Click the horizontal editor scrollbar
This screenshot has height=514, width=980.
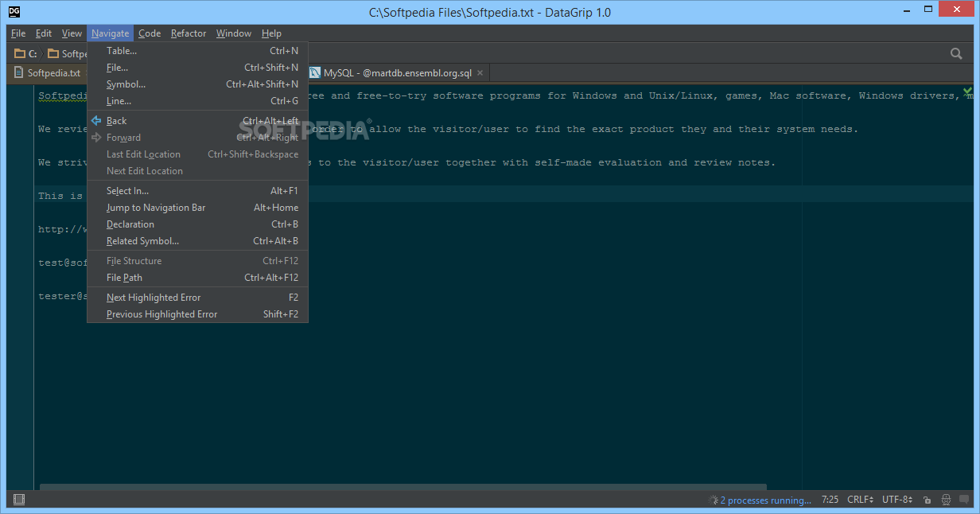click(x=403, y=486)
